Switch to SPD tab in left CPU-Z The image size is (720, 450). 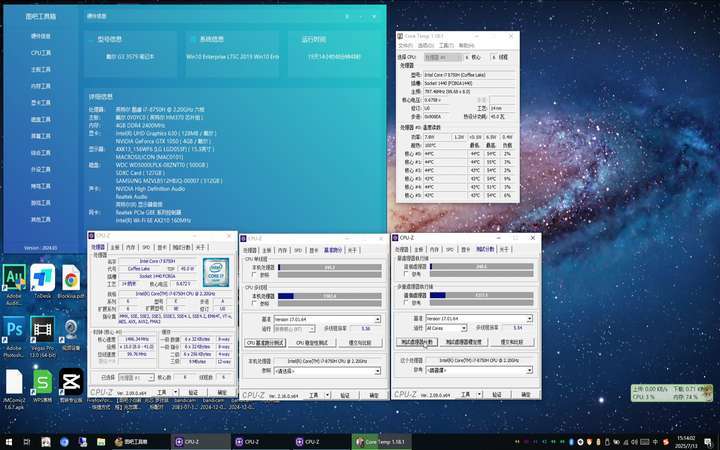pyautogui.click(x=146, y=248)
